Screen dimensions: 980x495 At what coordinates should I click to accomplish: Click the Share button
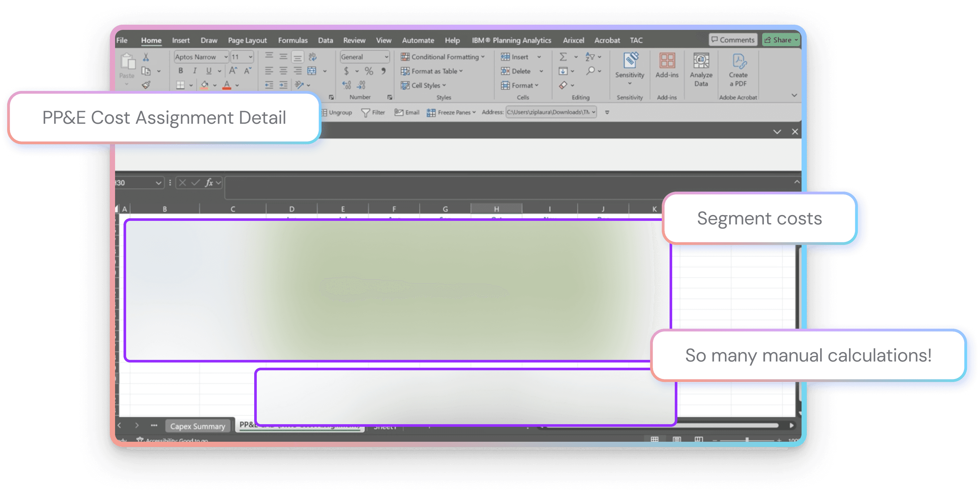click(x=781, y=40)
